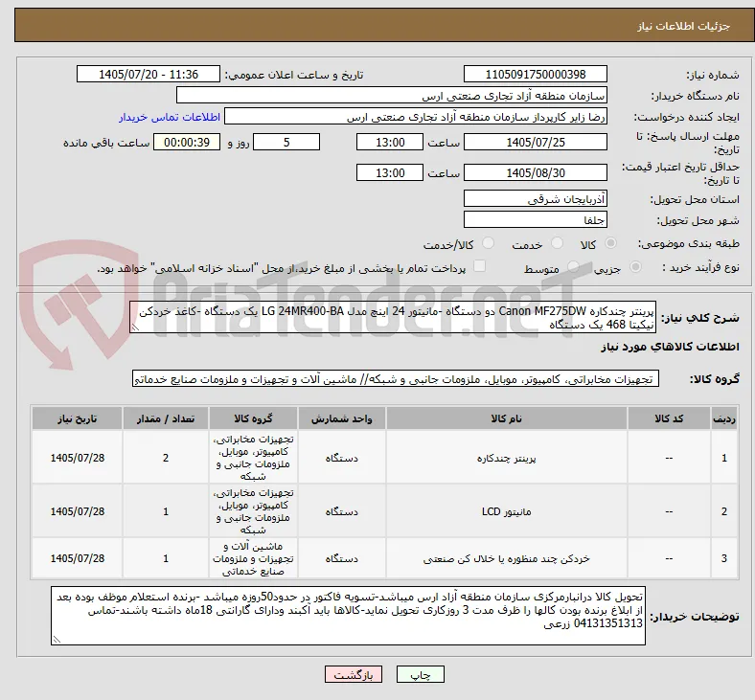Click the ردیف column header

[724, 418]
